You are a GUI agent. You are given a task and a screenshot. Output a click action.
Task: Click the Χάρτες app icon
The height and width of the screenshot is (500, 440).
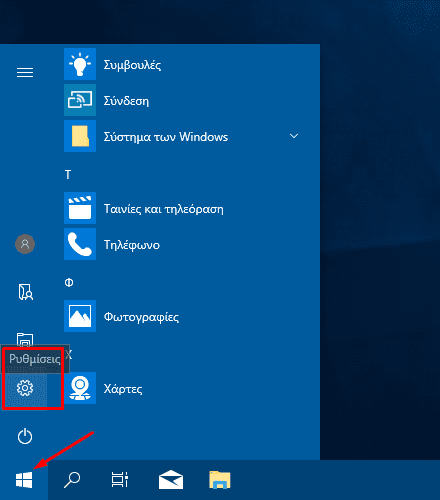[80, 388]
